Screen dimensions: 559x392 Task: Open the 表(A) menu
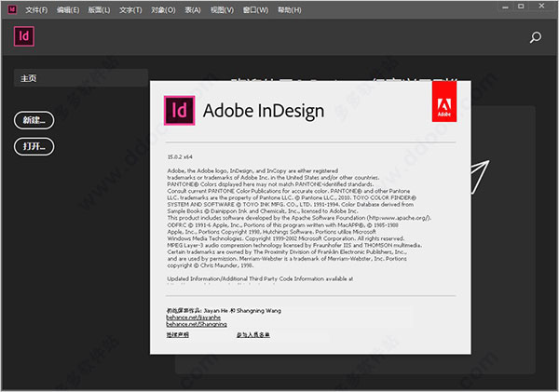click(x=193, y=10)
